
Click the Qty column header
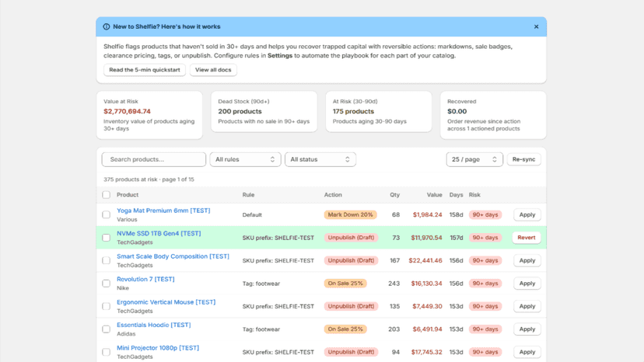394,195
